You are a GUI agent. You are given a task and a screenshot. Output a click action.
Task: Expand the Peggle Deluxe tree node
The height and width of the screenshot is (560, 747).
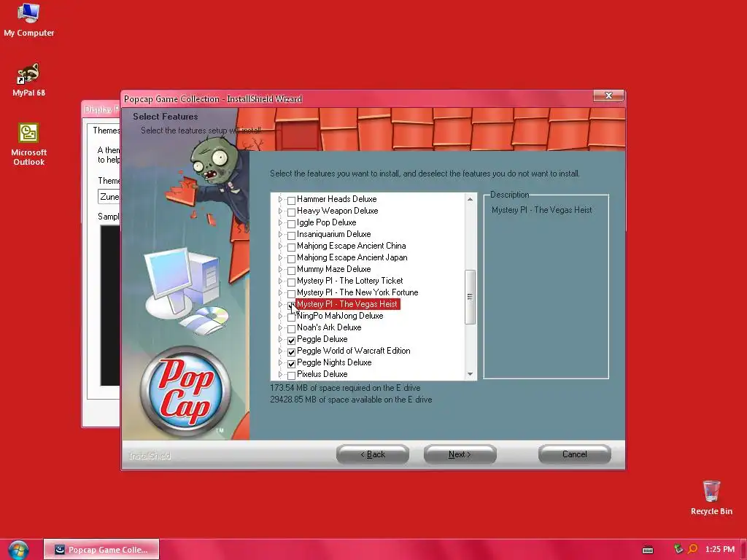(280, 340)
